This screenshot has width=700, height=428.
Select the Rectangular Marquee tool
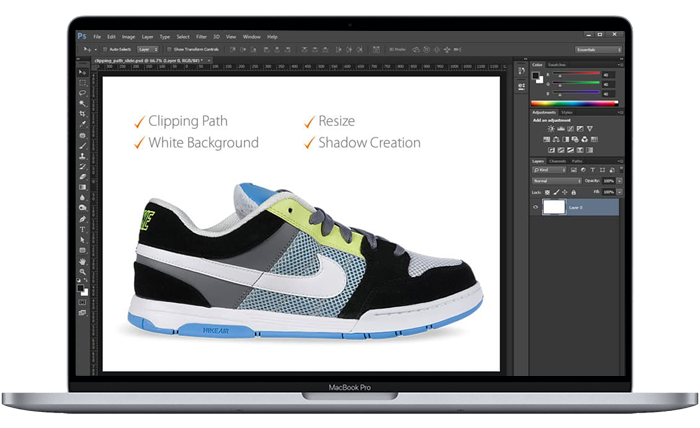pyautogui.click(x=83, y=83)
